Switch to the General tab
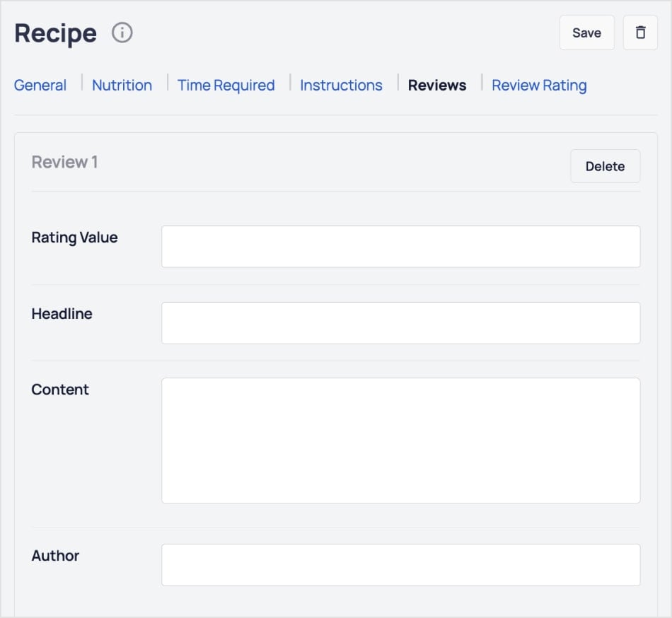 [x=40, y=85]
